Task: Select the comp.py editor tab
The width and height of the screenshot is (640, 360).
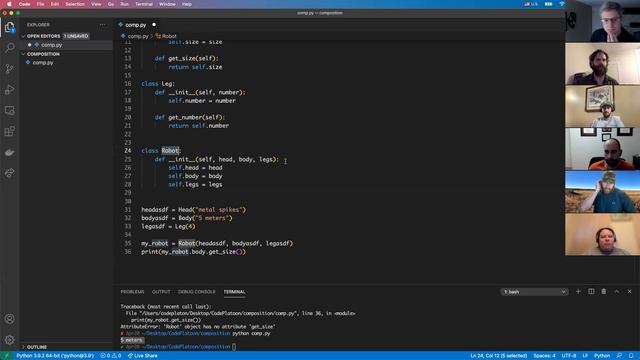Action: click(136, 25)
